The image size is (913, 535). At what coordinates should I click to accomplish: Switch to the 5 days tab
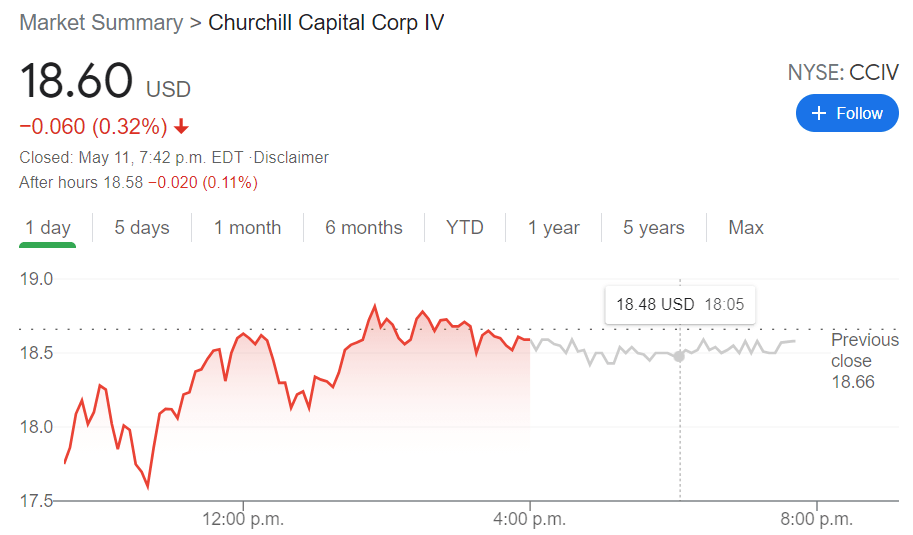(142, 228)
